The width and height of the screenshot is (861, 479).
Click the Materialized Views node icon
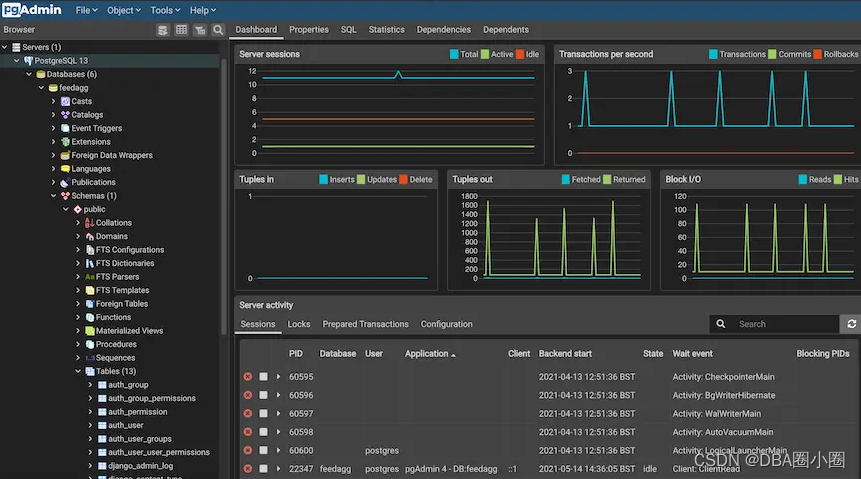[x=90, y=331]
